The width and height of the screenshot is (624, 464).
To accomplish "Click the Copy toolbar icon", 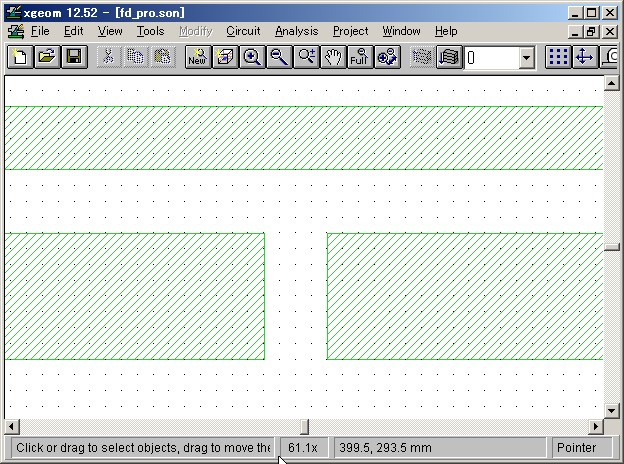I will point(135,57).
